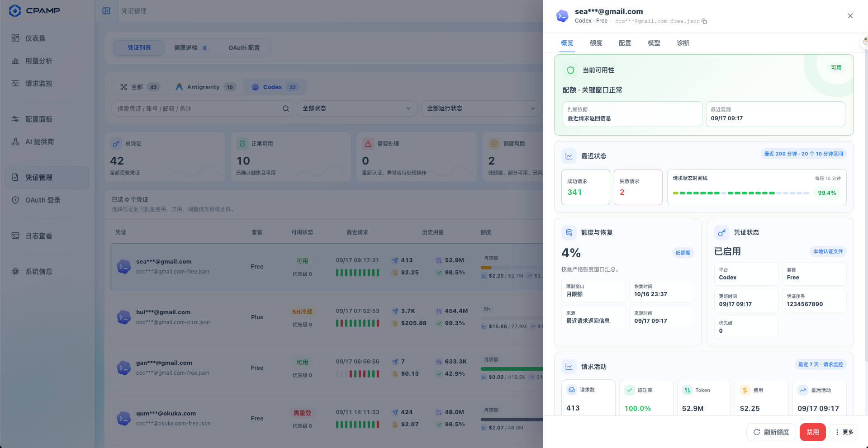Open AI 提供商 sidebar entry
Screen dimensions: 868x448
[47, 141]
